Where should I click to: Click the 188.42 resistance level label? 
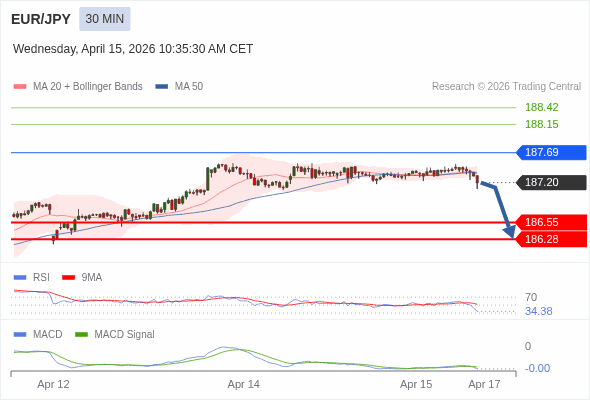(541, 107)
